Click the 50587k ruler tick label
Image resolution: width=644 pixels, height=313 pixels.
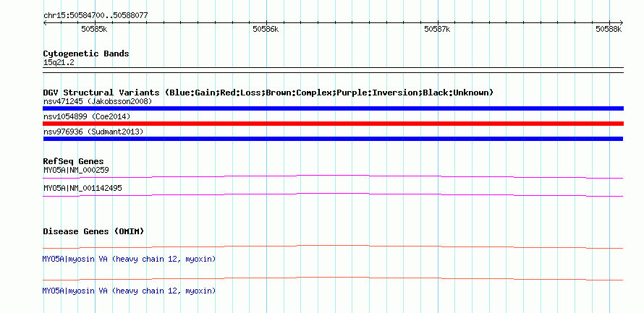point(437,29)
